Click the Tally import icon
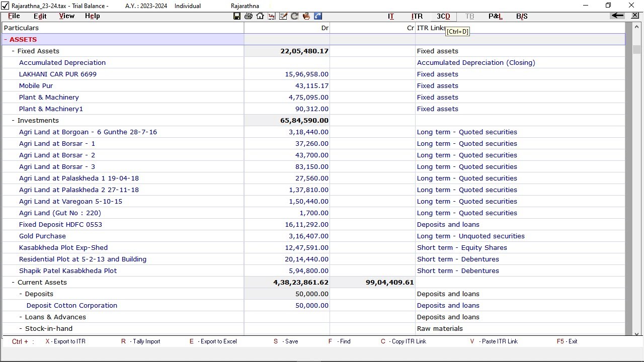Image resolution: width=644 pixels, height=362 pixels. click(x=272, y=16)
